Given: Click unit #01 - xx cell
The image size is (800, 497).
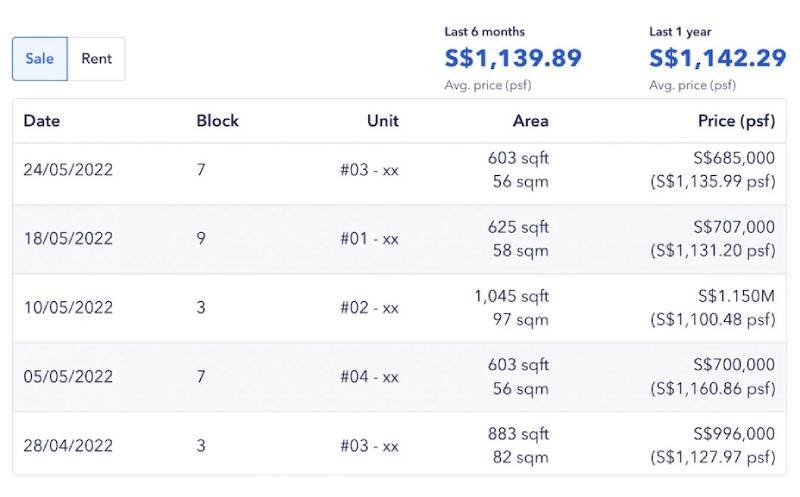Looking at the screenshot, I should click(369, 239).
